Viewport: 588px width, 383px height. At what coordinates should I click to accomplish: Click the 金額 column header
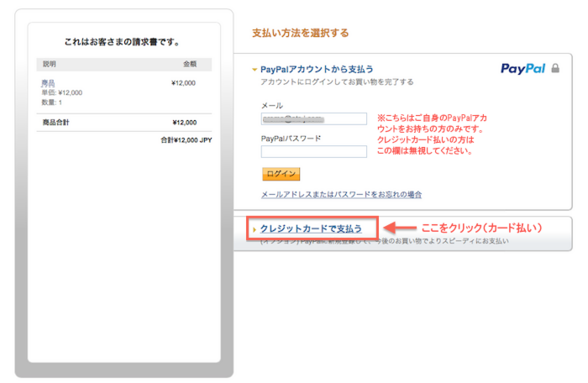coord(190,64)
